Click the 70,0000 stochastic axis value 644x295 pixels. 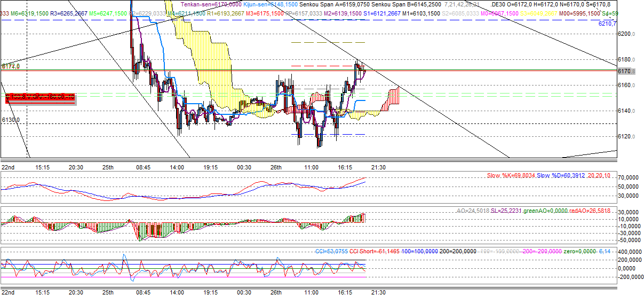629,177
